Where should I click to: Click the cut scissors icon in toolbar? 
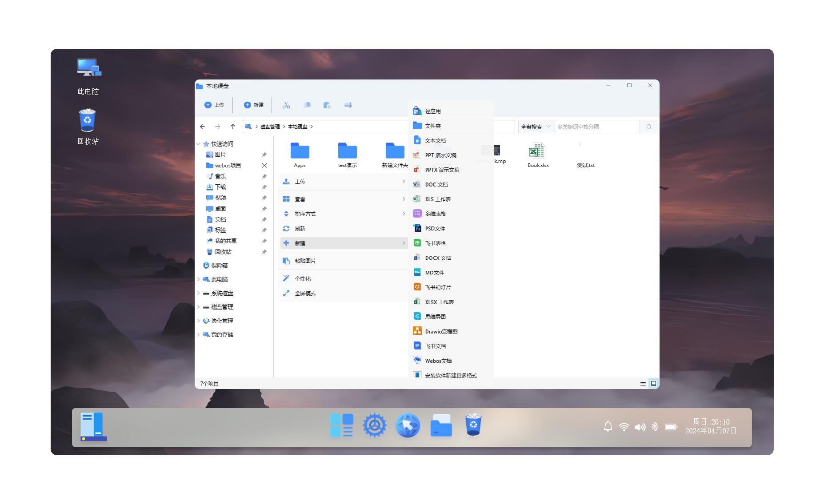[286, 105]
